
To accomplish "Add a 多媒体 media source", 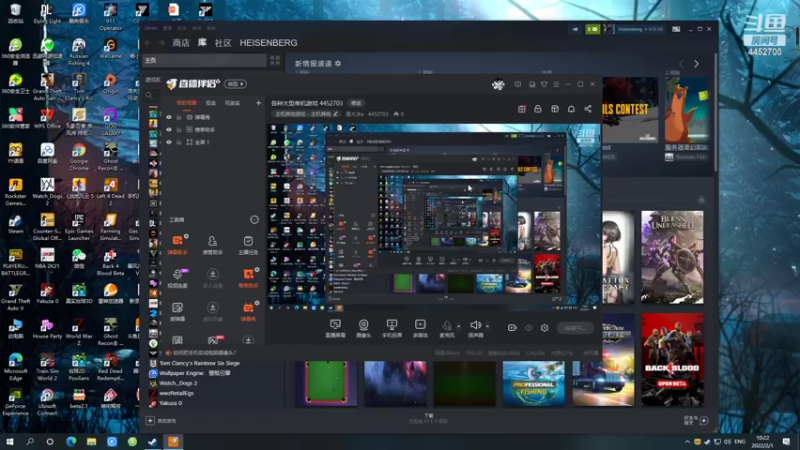I will [420, 328].
